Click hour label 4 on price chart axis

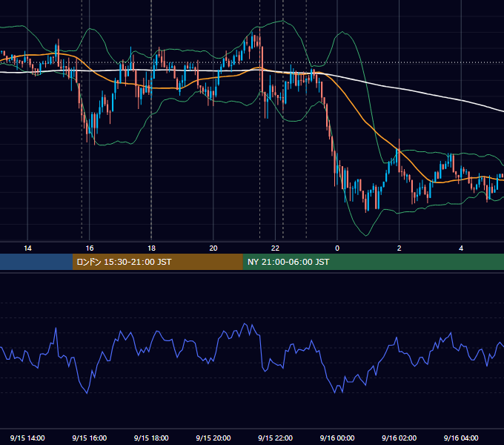pyautogui.click(x=461, y=248)
